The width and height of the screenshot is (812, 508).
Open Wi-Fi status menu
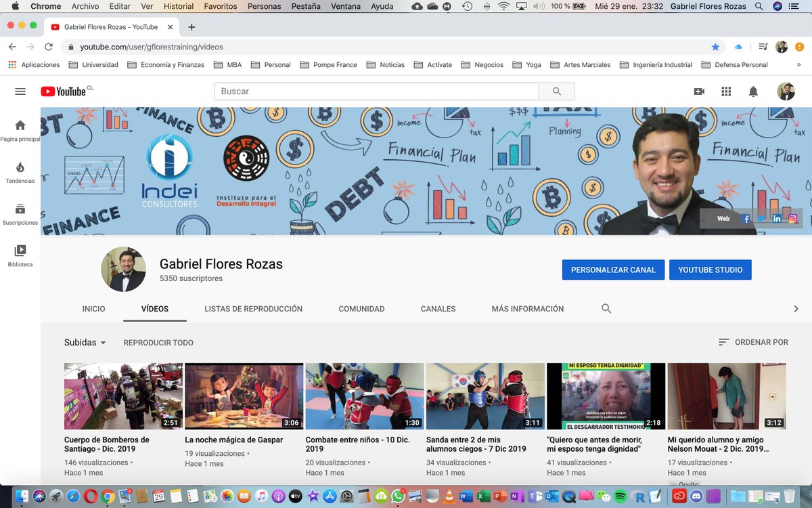pos(503,6)
